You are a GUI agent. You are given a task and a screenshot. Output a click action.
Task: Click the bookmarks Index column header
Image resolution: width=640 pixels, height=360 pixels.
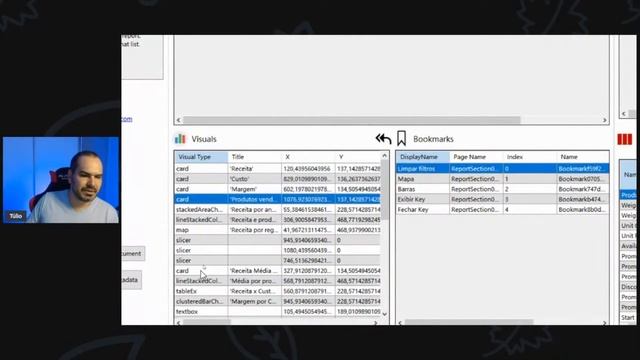tap(530, 157)
